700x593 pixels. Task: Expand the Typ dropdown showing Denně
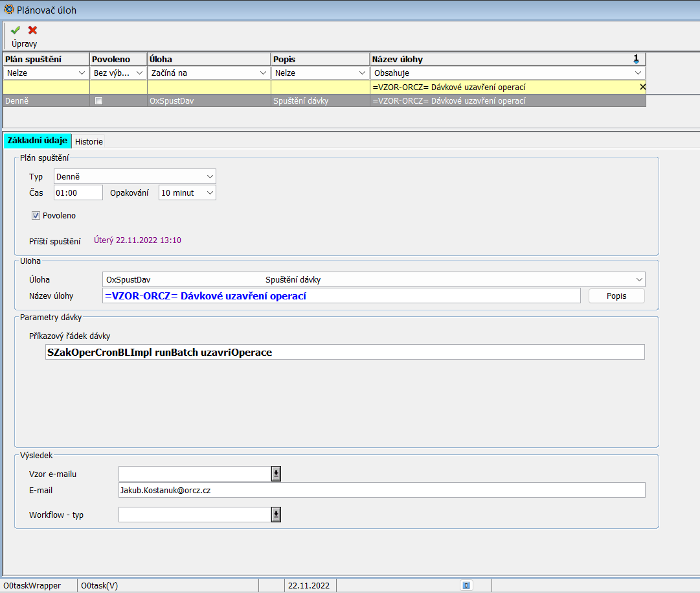pyautogui.click(x=210, y=176)
